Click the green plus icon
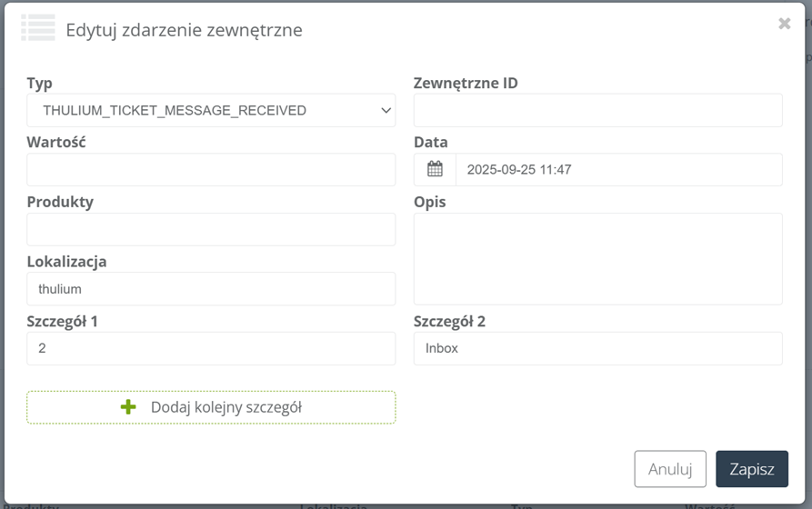This screenshot has width=812, height=509. coord(128,407)
